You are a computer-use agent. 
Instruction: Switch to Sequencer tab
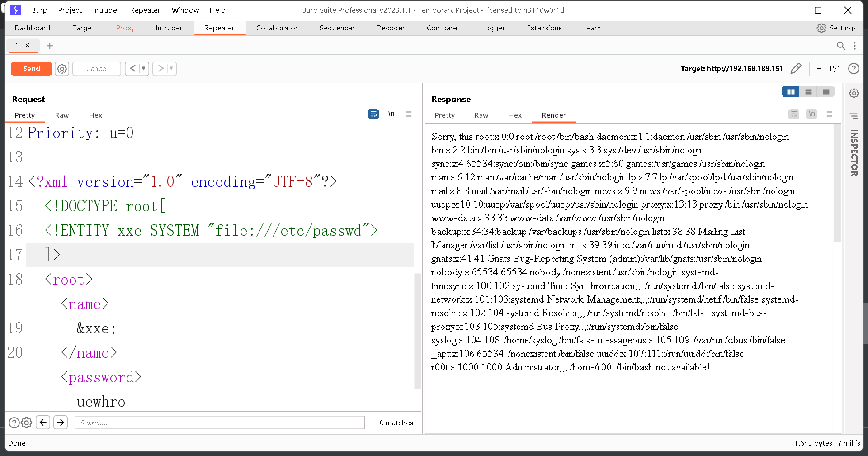click(337, 28)
